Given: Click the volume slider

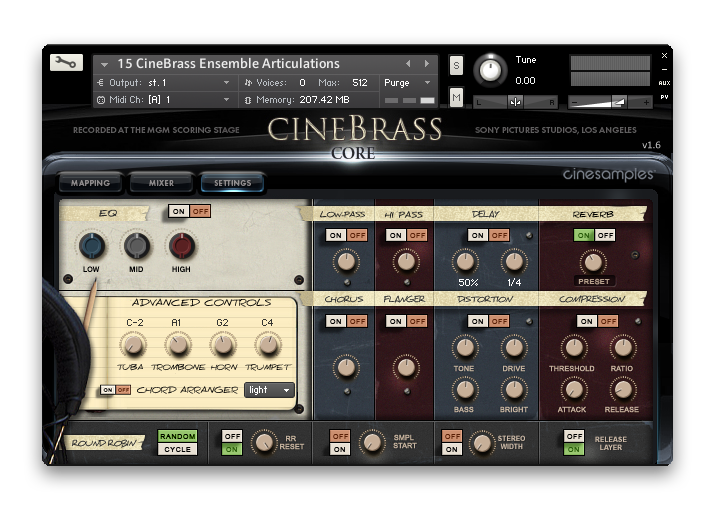Looking at the screenshot, I should point(610,102).
